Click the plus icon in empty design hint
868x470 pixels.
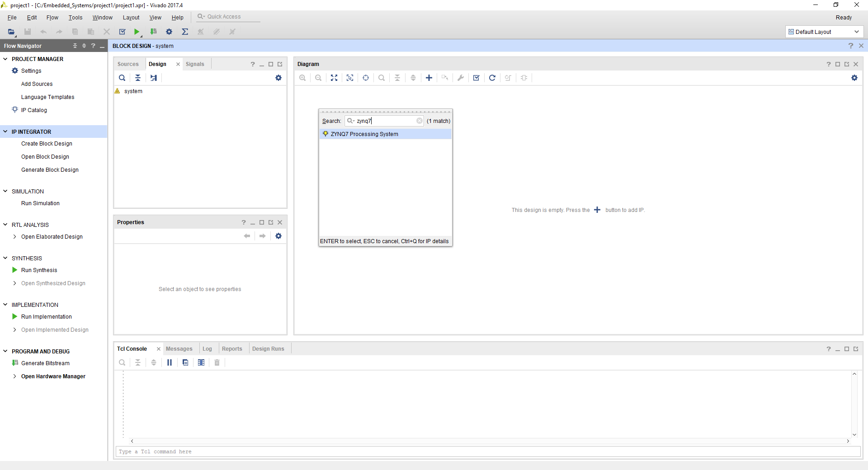(597, 210)
